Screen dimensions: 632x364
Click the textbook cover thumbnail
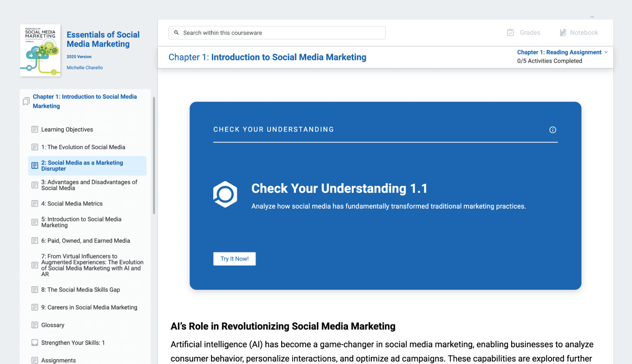(x=40, y=50)
